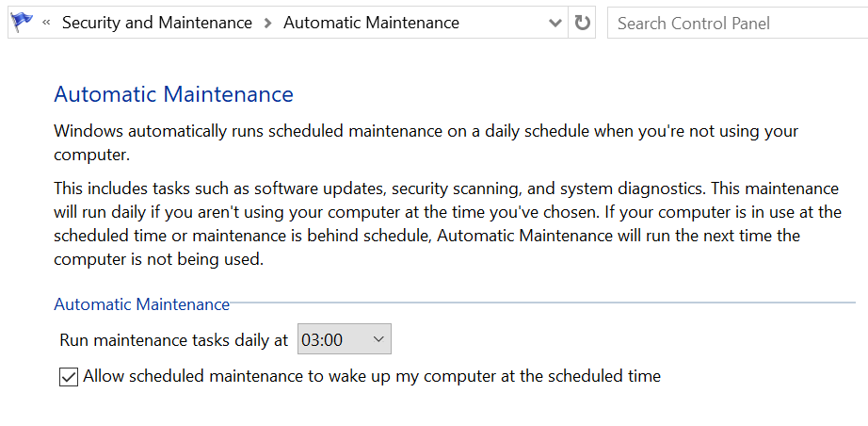Click the small Automatic Maintenance group label
The height and width of the screenshot is (426, 868).
(x=141, y=304)
